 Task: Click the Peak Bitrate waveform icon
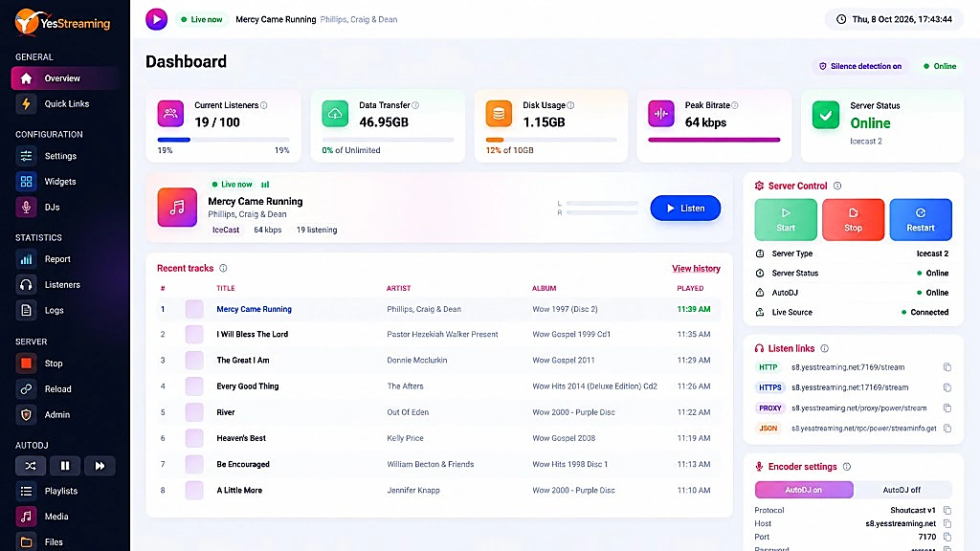(661, 114)
